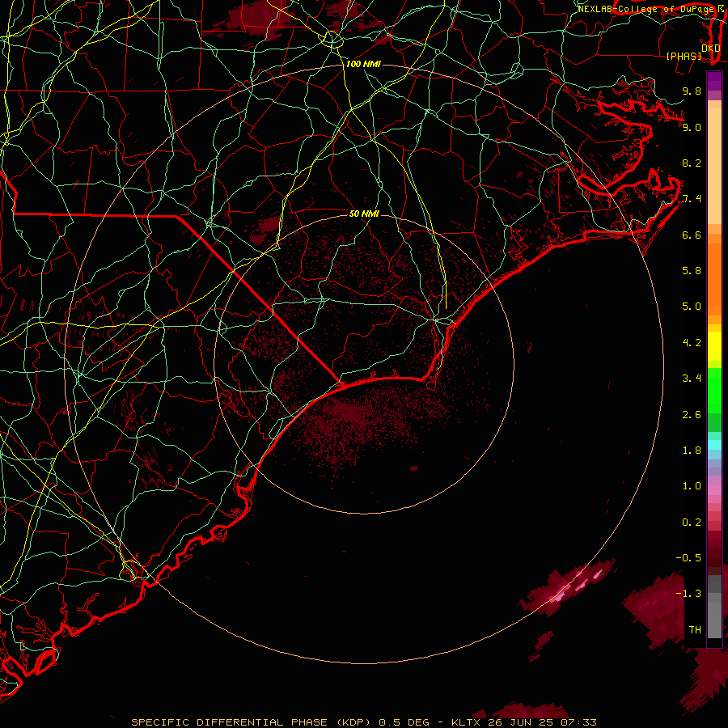Click the "TH" threshold label on the scale
Image resolution: width=728 pixels, height=728 pixels.
(x=695, y=630)
